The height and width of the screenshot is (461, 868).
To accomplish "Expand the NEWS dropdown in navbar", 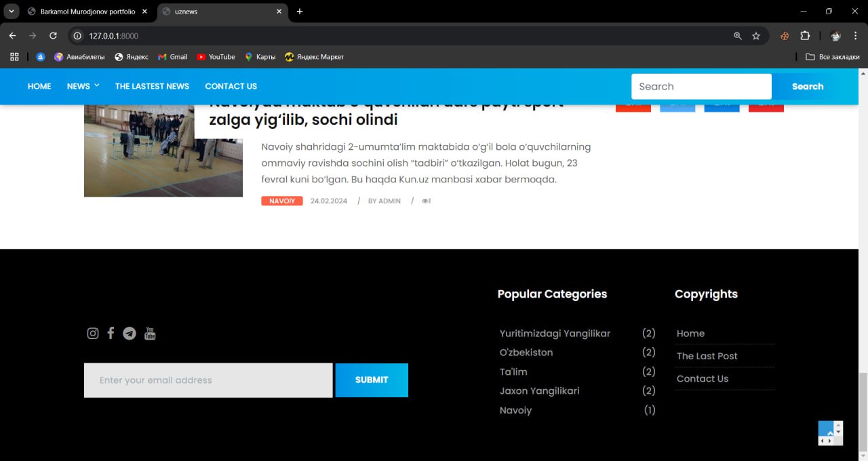I will [83, 86].
